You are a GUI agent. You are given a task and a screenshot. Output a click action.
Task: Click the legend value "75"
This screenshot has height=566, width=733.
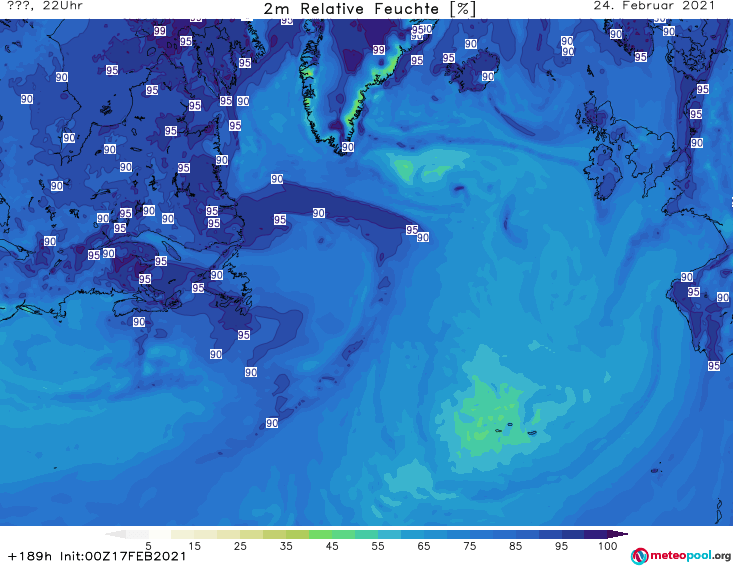tap(470, 546)
